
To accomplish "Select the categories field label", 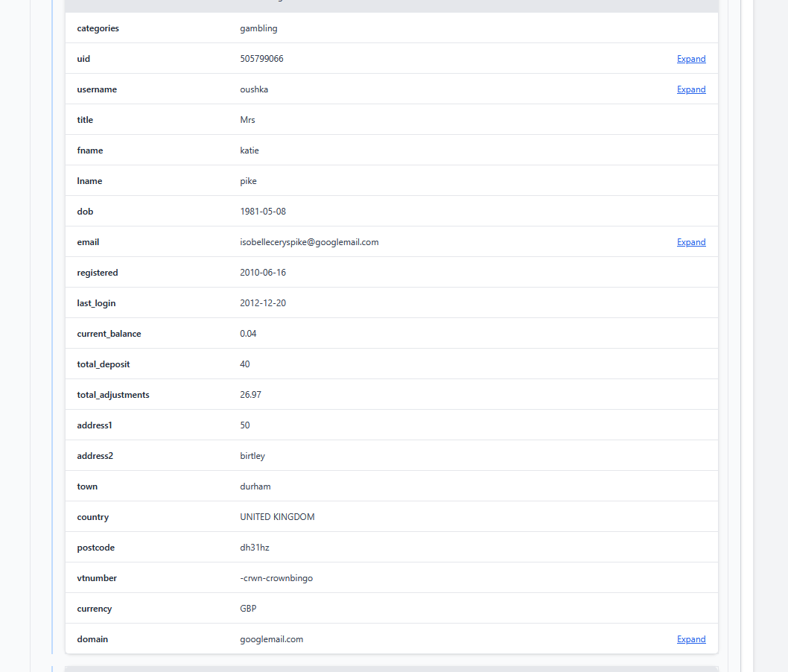I will click(98, 28).
